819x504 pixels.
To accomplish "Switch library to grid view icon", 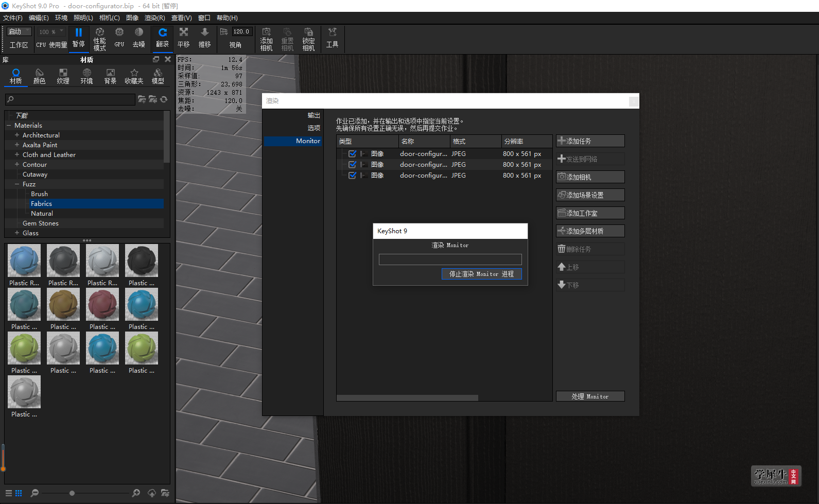I will point(19,493).
